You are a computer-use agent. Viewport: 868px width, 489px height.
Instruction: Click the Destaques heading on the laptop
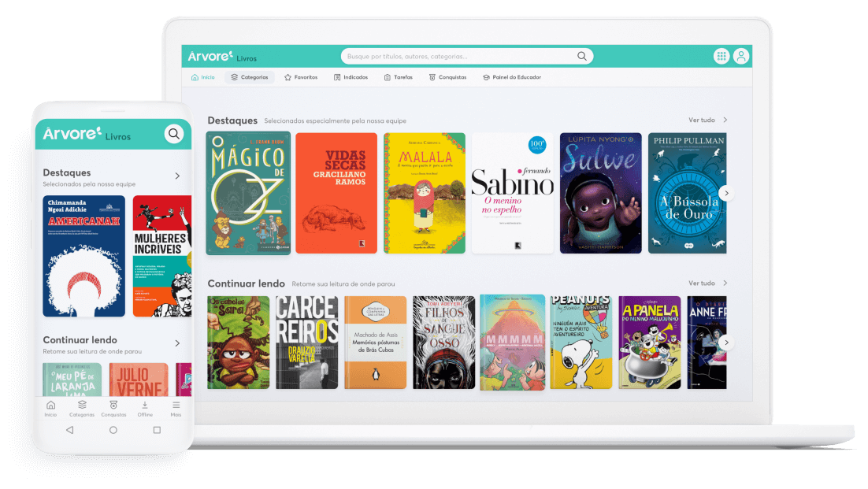232,120
